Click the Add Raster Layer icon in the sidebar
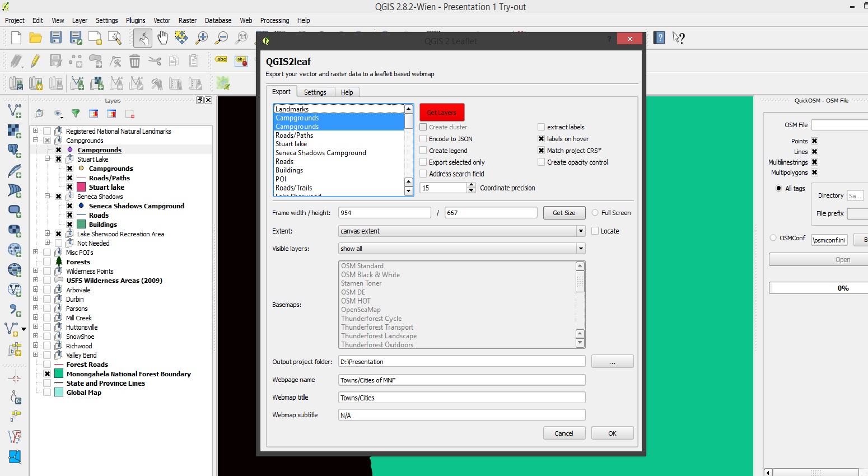 coord(15,130)
